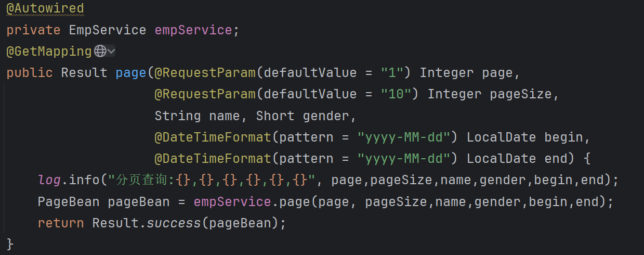Click the @GetMapping annotation text

49,52
